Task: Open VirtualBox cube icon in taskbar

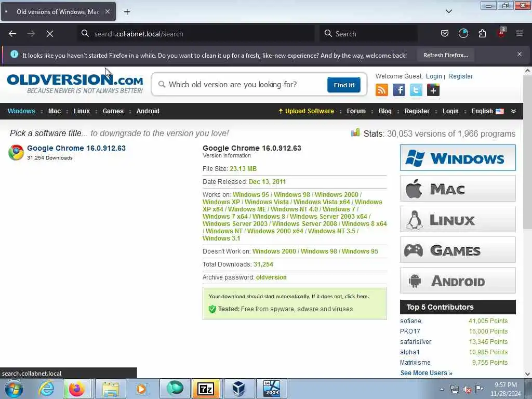Action: point(238,389)
